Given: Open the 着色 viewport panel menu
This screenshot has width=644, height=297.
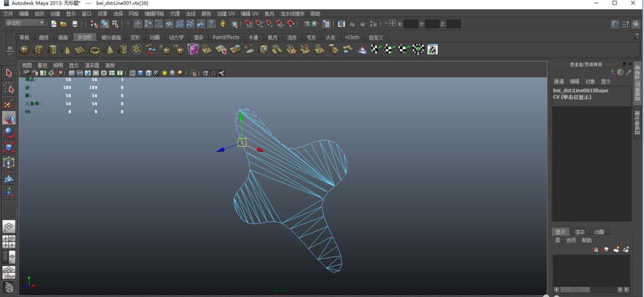Looking at the screenshot, I should (x=43, y=65).
